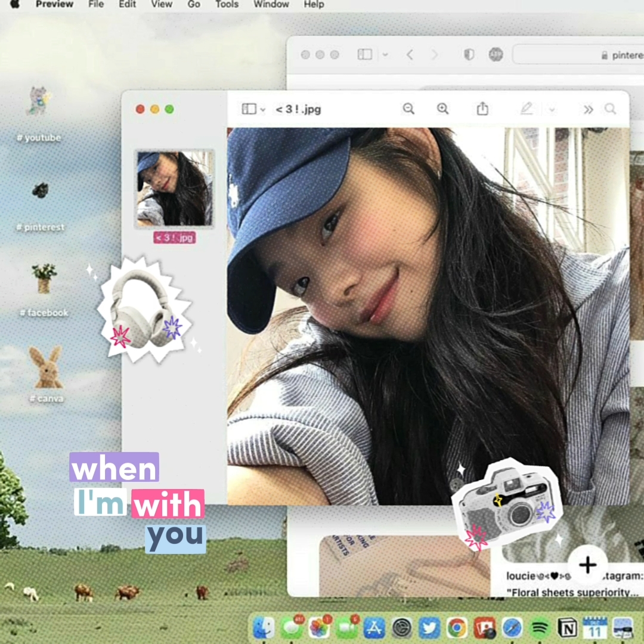Toggle the Preview sidebar view button
Viewport: 644px width, 644px height.
(x=249, y=109)
